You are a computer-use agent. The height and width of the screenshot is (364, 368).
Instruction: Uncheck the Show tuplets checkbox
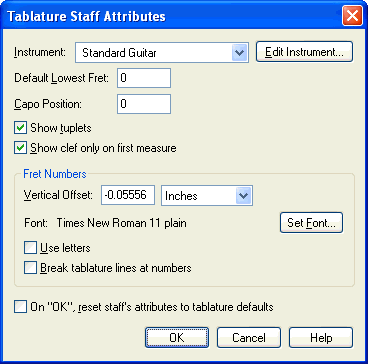click(21, 128)
